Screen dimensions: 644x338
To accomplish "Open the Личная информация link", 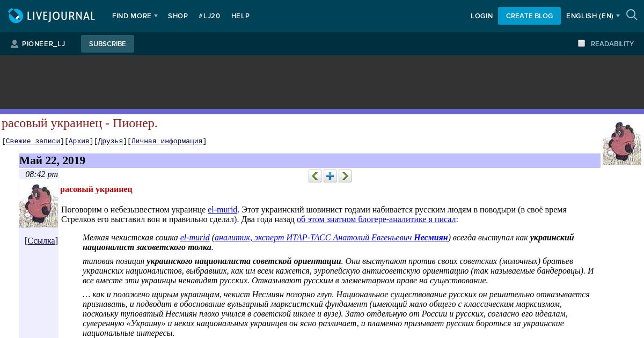I will [167, 141].
